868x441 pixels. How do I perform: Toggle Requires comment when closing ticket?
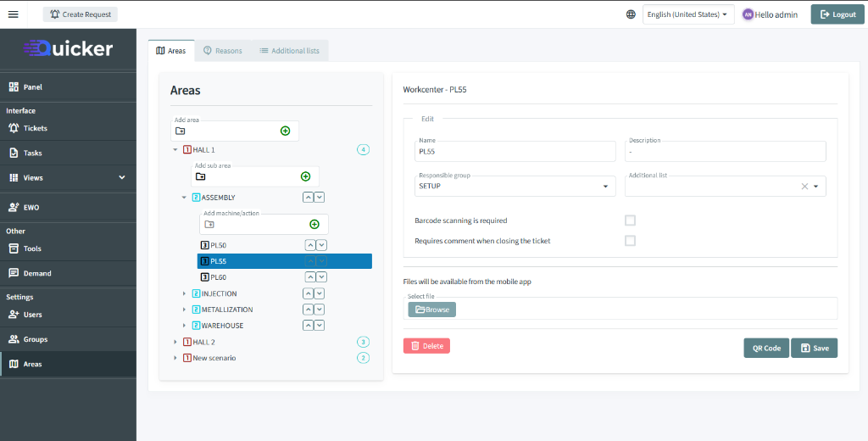630,241
